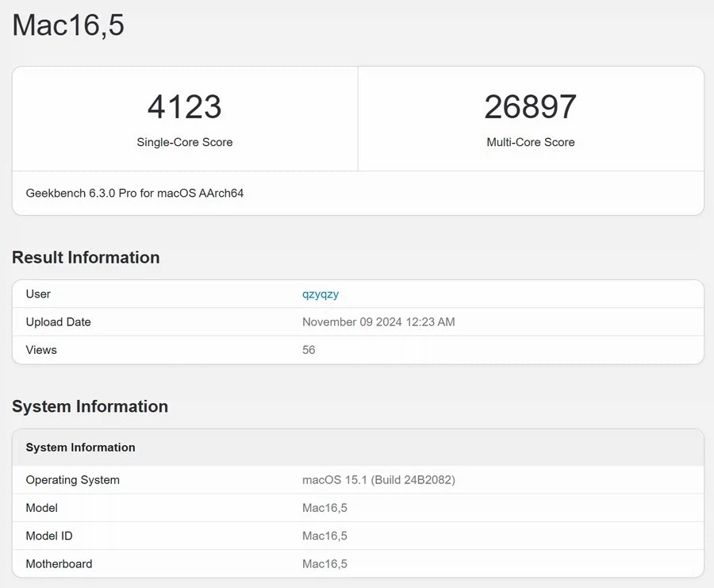Open the qzyqzy user profile link
714x588 pixels.
[x=321, y=294]
